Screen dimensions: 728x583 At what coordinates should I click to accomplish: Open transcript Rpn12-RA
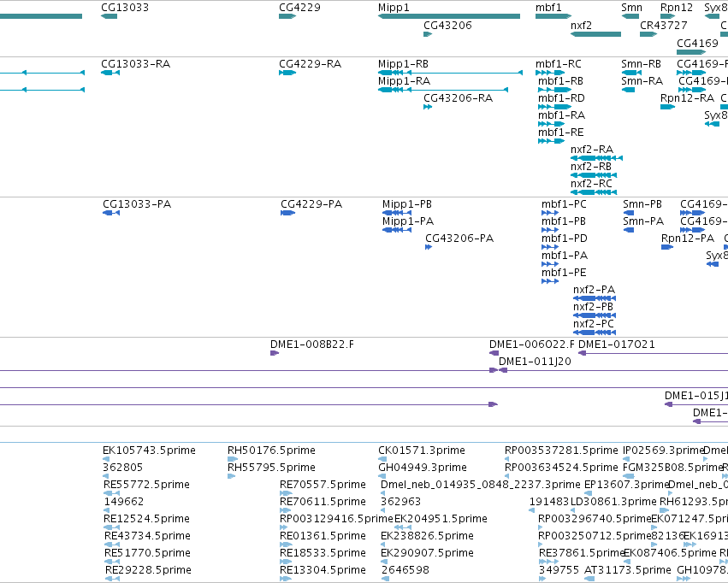[x=687, y=97]
